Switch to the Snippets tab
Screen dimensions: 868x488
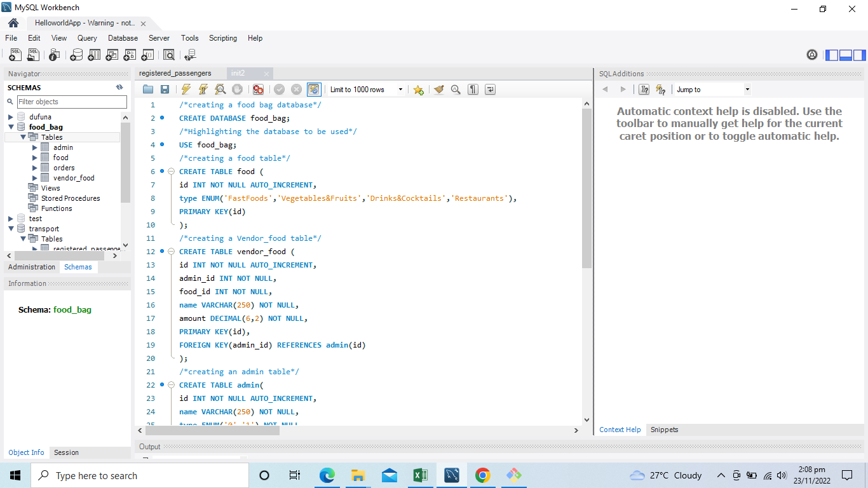click(663, 430)
